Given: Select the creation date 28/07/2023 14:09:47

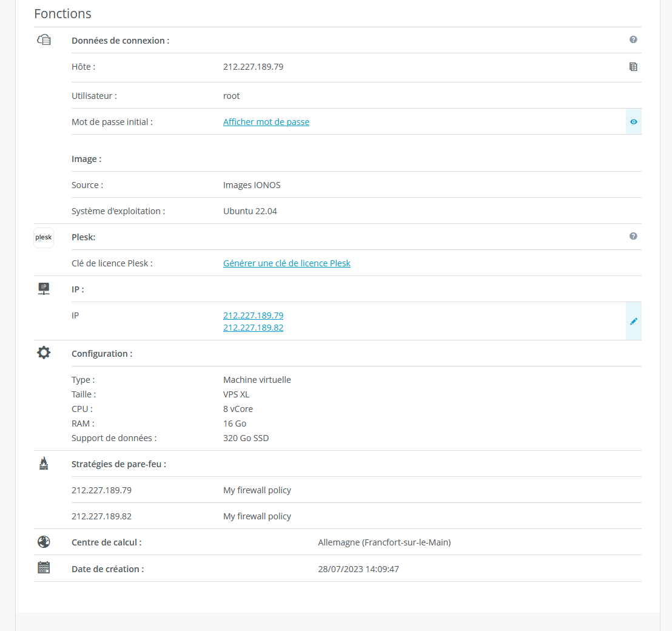Looking at the screenshot, I should pos(358,569).
